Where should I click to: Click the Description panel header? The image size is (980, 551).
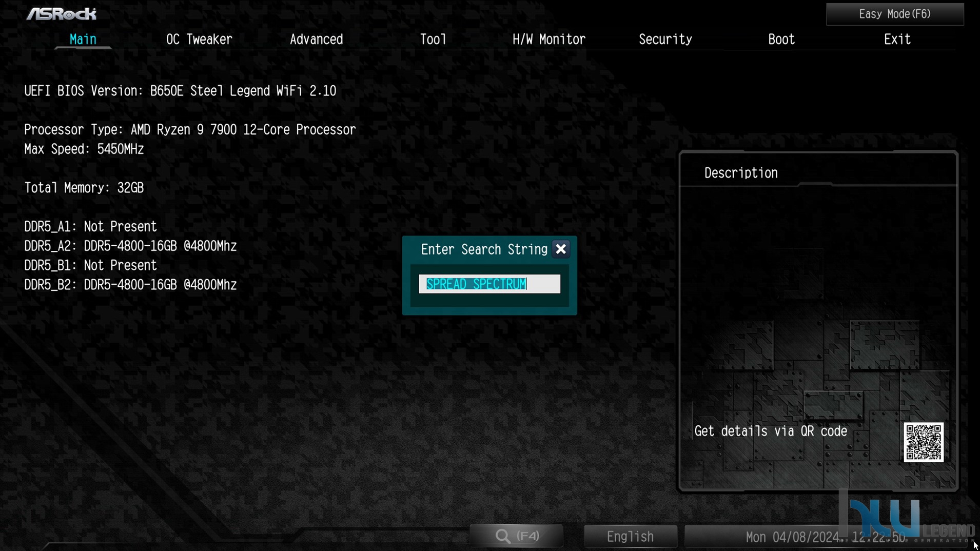click(741, 173)
